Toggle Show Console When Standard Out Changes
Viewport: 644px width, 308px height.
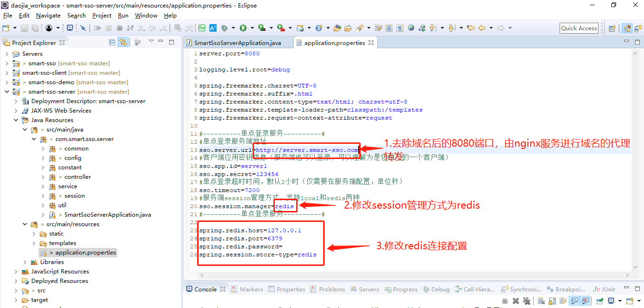575,300
